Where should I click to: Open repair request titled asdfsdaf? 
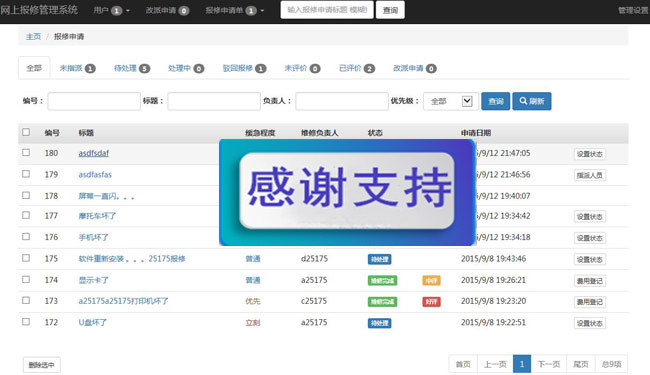point(94,153)
